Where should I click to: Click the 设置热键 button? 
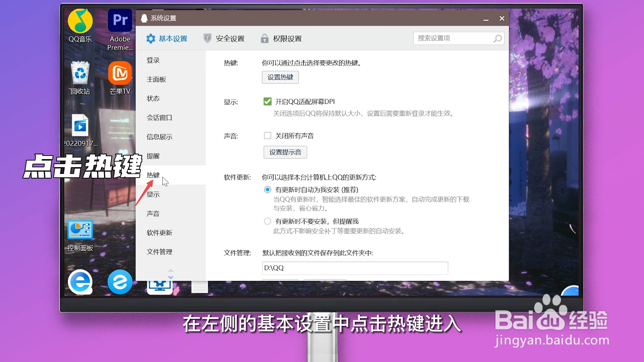click(x=280, y=77)
